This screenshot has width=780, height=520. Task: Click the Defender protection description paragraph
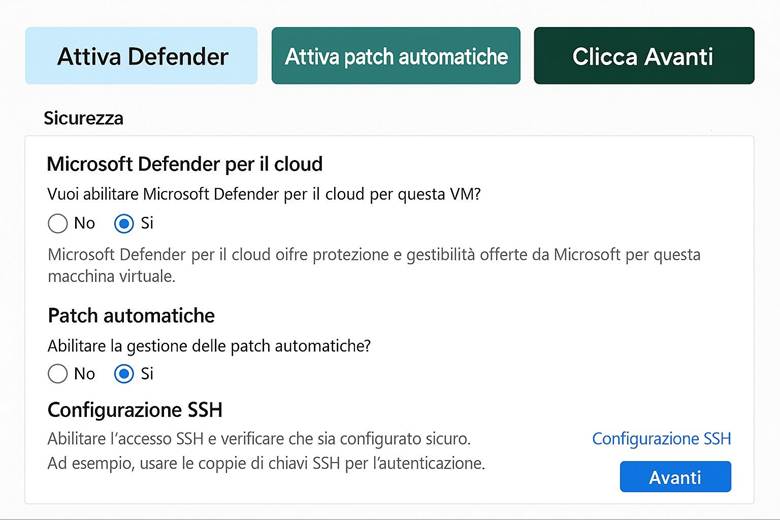tap(374, 265)
